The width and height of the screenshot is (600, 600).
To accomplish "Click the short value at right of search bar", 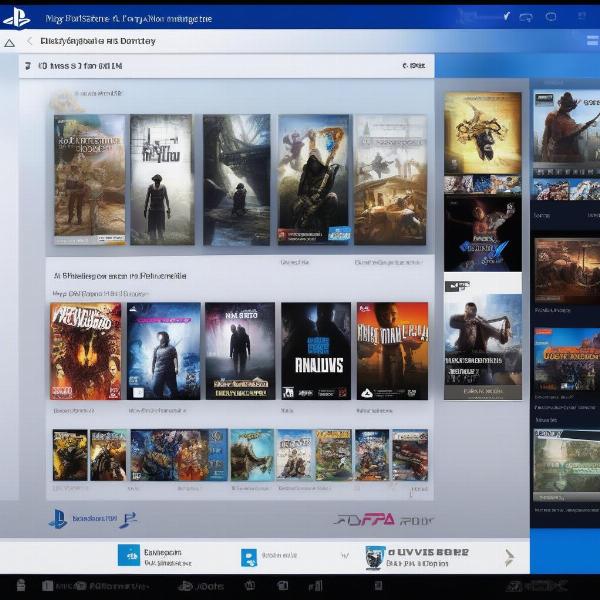I will point(414,66).
